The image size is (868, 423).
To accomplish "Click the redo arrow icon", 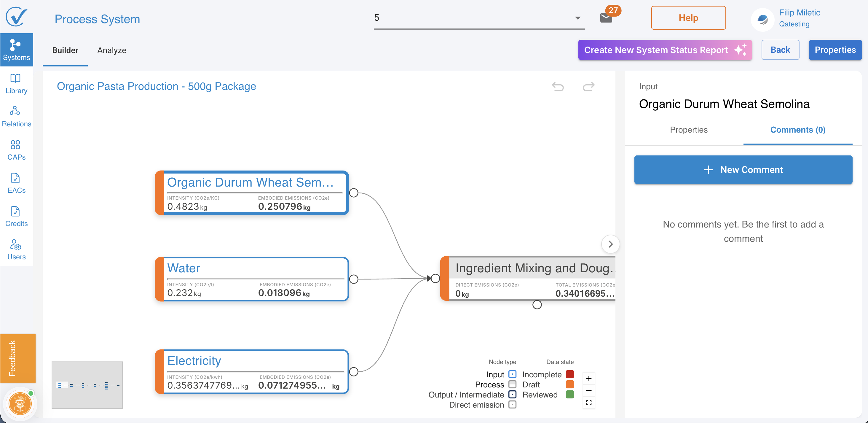I will click(x=588, y=87).
